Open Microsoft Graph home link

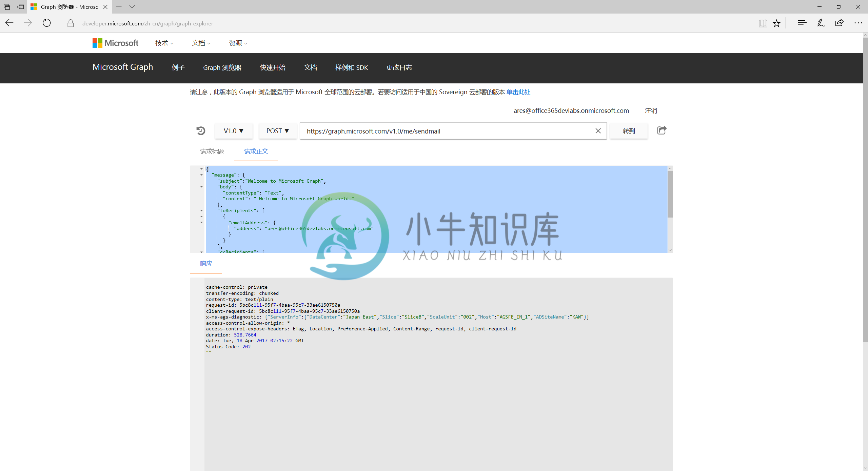(123, 67)
